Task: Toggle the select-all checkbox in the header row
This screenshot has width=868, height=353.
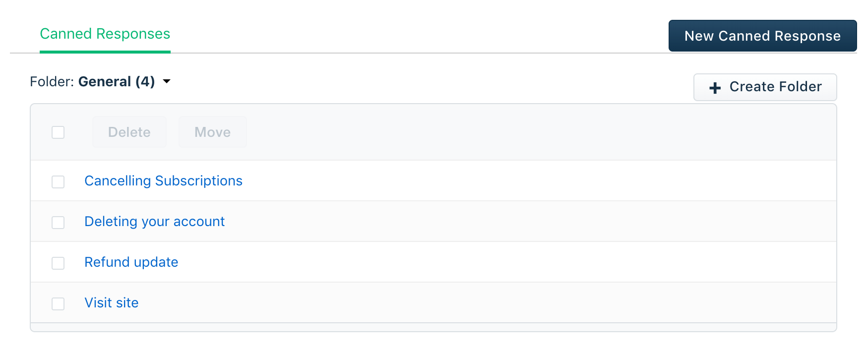Action: [x=58, y=132]
